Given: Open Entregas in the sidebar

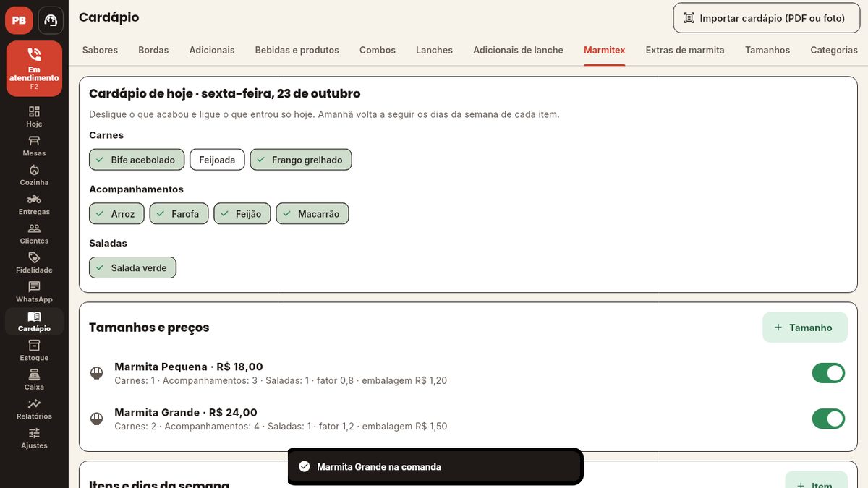Looking at the screenshot, I should tap(34, 205).
